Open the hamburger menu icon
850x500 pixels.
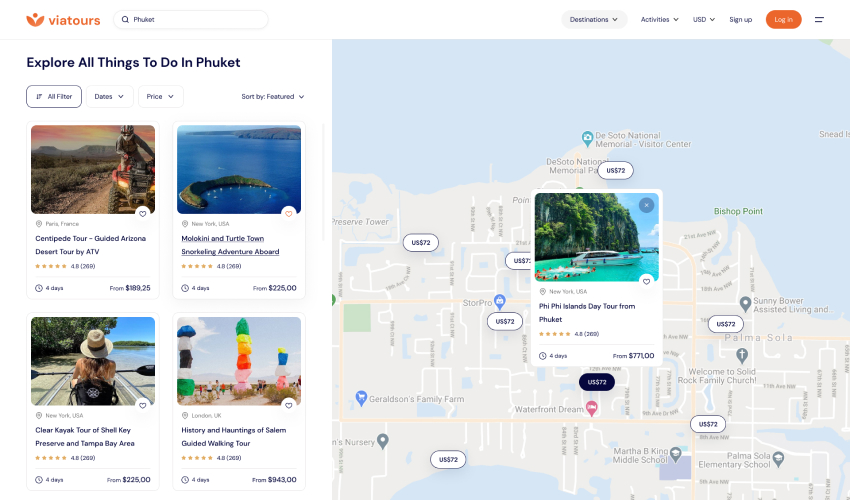coord(819,19)
